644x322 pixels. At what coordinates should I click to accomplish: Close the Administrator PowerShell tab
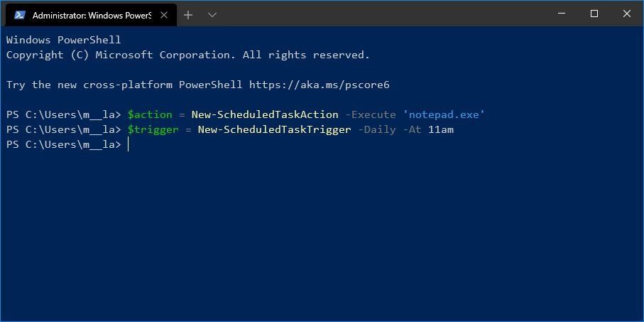(x=164, y=15)
